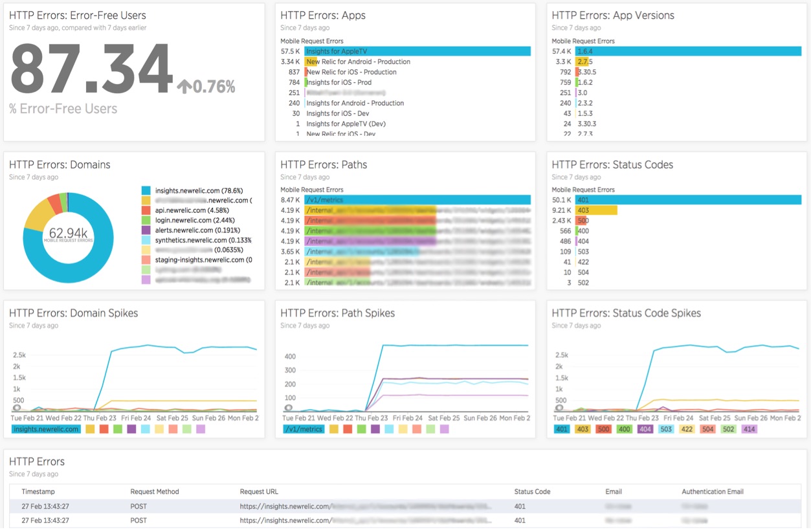The image size is (811, 532).
Task: Click the 404 row in Status Codes widget
Action: pyautogui.click(x=676, y=241)
